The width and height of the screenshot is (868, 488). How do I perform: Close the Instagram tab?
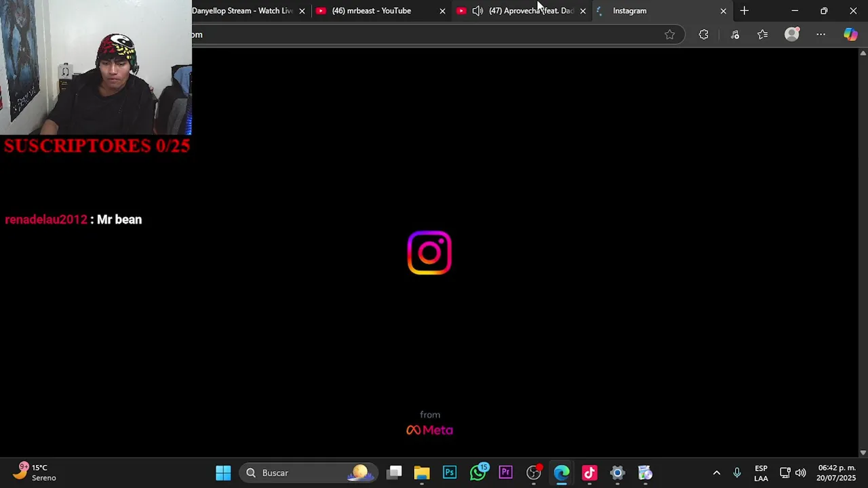point(723,11)
